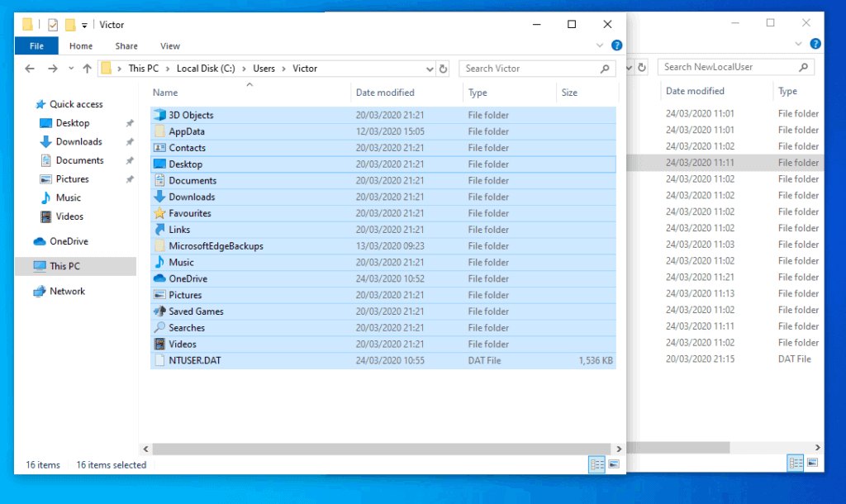The width and height of the screenshot is (846, 504).
Task: Go back with the Back arrow
Action: point(30,69)
